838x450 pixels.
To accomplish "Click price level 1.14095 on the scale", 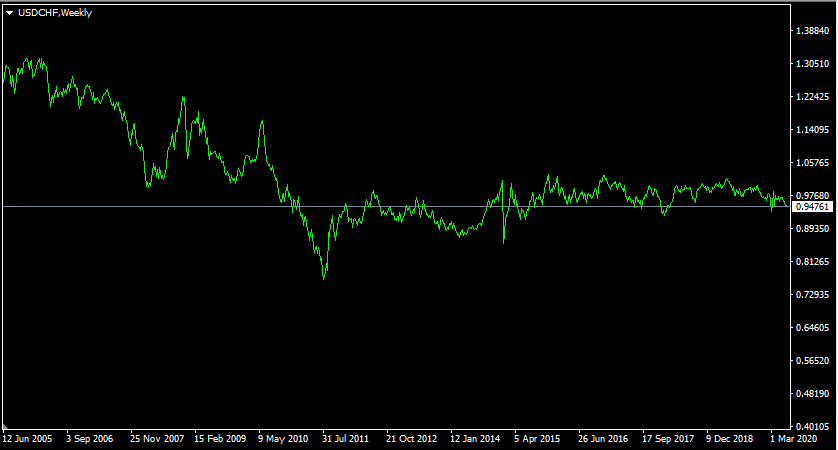I will (812, 129).
